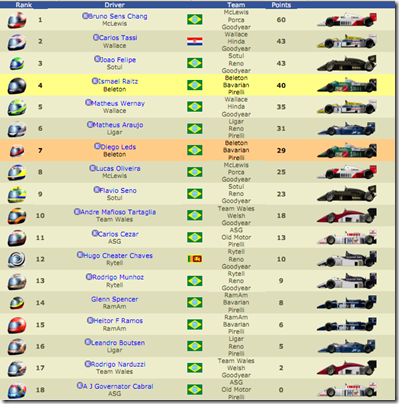Click the McLewis car image in rank 1 row
The height and width of the screenshot is (404, 399).
point(347,20)
